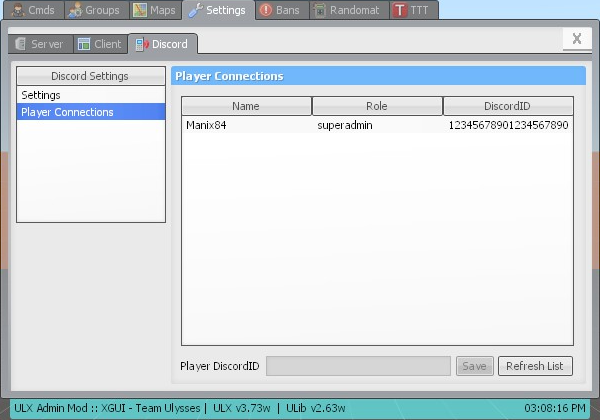Click the Server sub-tab icon
Viewport: 600px width, 420px height.
(20, 44)
